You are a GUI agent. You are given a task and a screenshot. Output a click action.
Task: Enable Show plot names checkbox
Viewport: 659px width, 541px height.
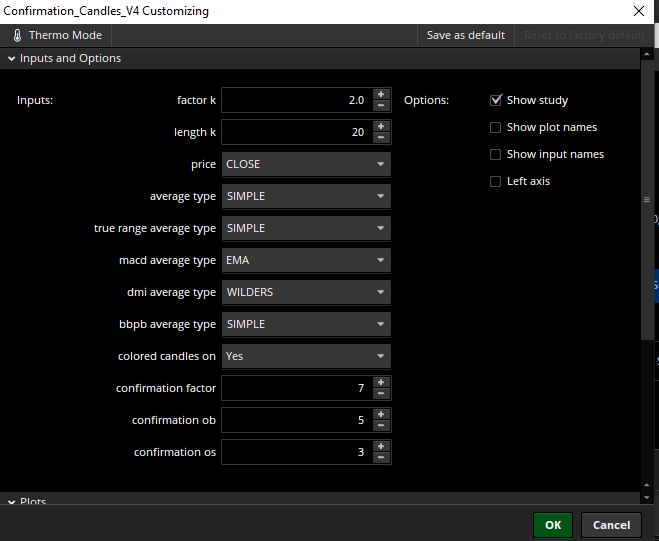click(496, 127)
